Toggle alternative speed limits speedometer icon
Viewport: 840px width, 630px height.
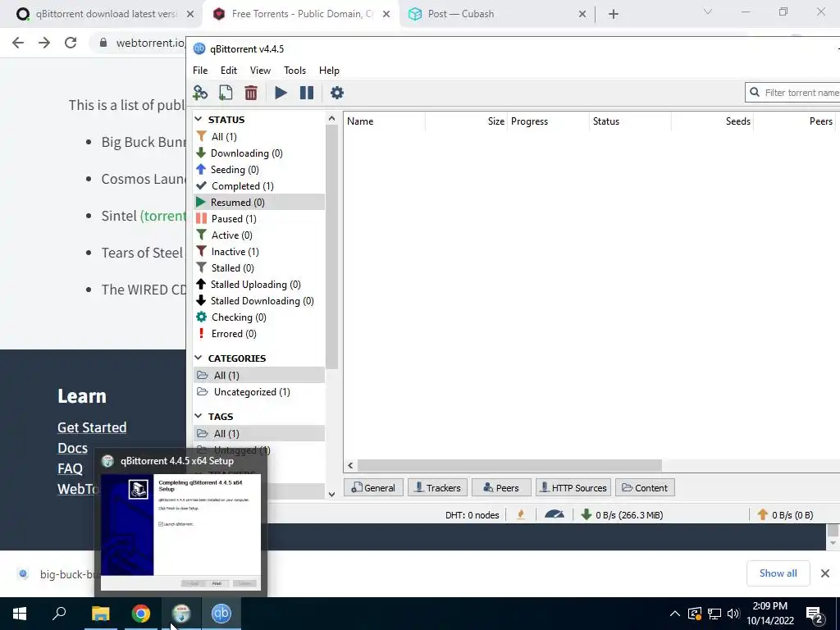(x=554, y=515)
